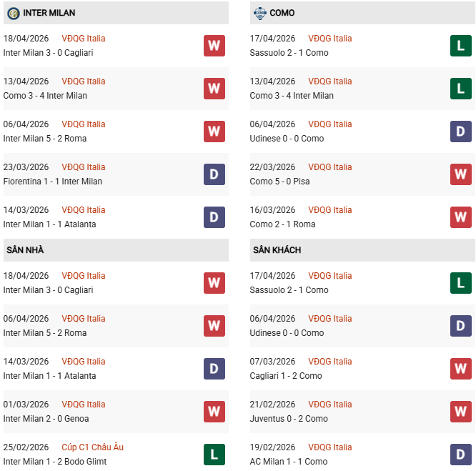Screen dimensions: 476x471
Task: Open the Fiorentina 1 - 1 Inter Milan match
Action: click(52, 182)
